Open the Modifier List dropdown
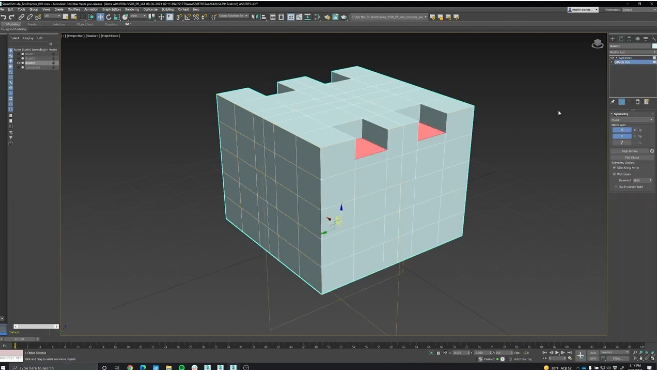Viewport: 657px width, 370px height. tap(632, 52)
